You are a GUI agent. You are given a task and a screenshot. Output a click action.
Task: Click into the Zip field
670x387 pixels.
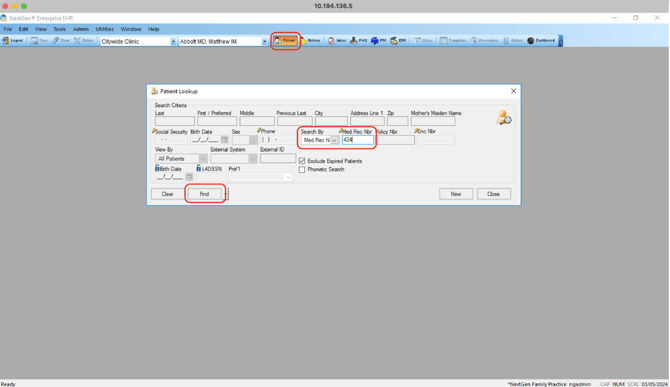click(x=397, y=121)
